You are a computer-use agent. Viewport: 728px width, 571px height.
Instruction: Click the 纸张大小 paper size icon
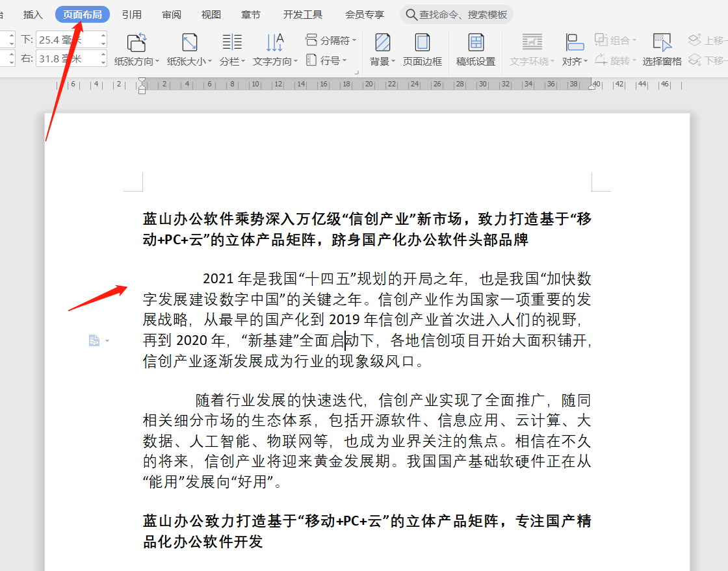(189, 42)
